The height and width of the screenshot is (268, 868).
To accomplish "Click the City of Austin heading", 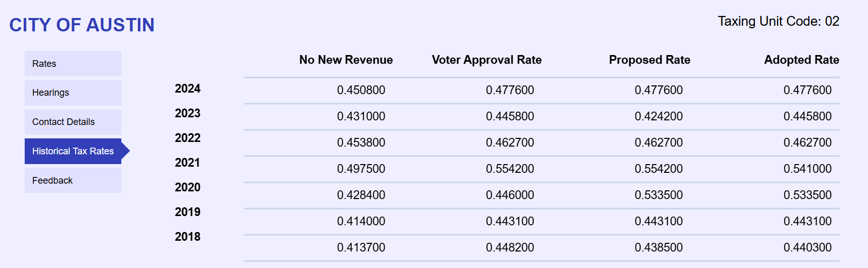I will tap(82, 25).
